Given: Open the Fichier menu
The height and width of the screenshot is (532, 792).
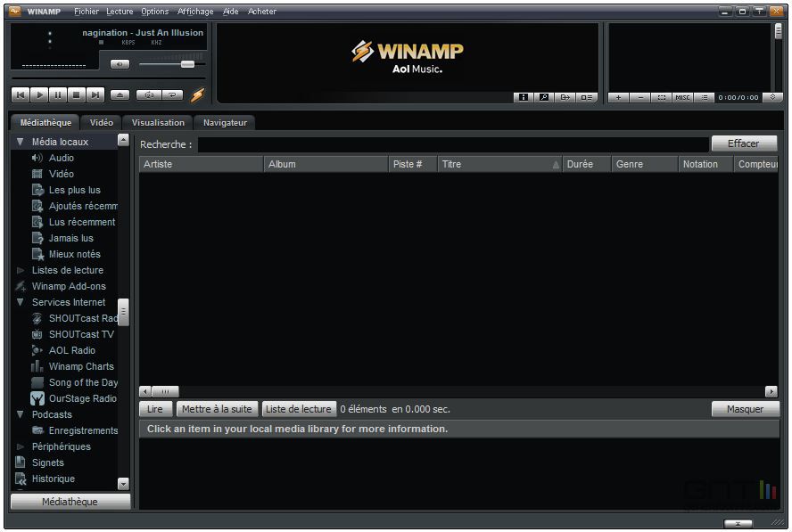Looking at the screenshot, I should pyautogui.click(x=87, y=11).
